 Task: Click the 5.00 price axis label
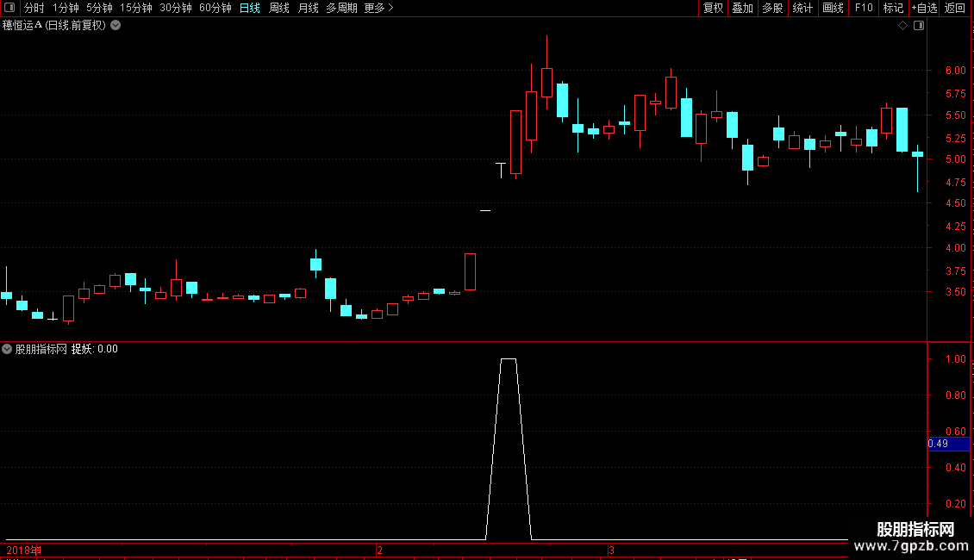click(955, 159)
